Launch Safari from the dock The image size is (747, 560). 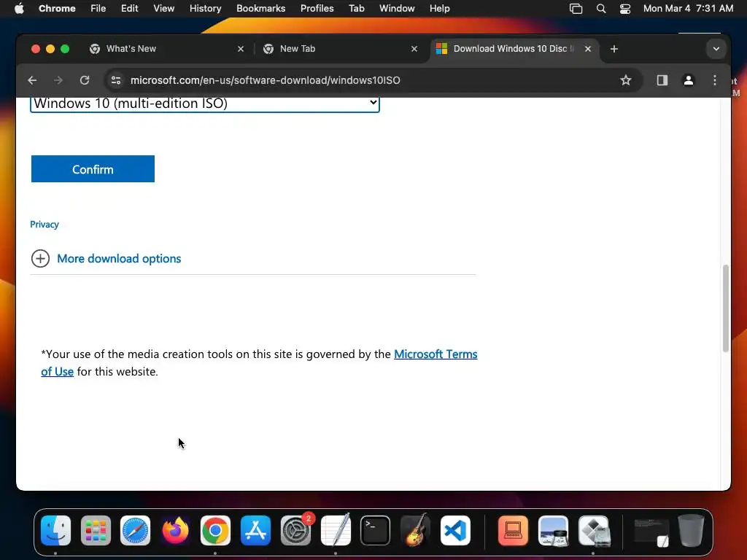click(135, 531)
